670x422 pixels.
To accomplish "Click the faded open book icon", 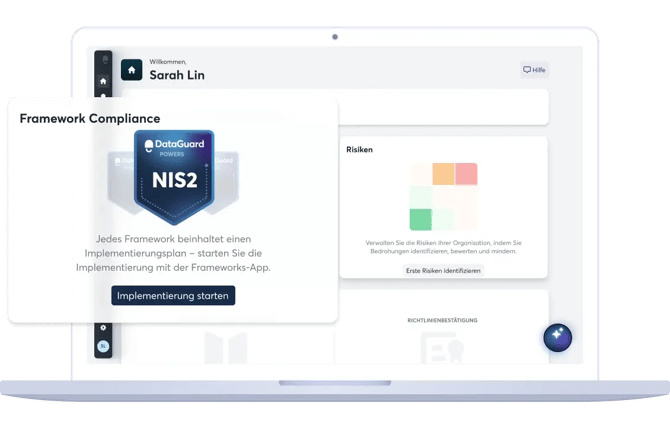I will (x=226, y=348).
